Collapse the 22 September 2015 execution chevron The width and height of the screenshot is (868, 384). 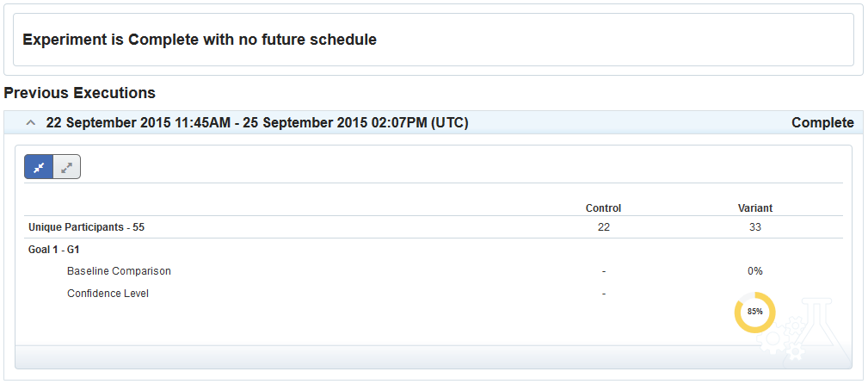click(x=32, y=123)
